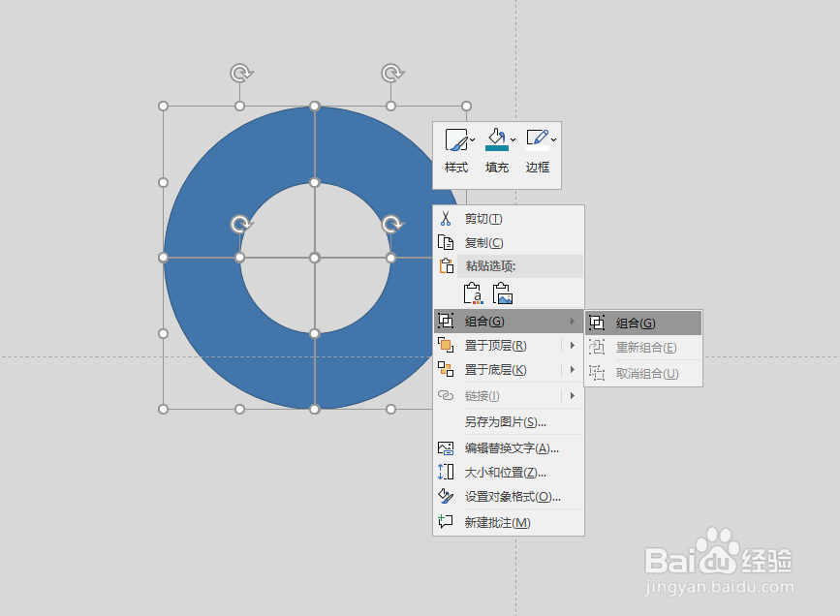The height and width of the screenshot is (616, 840).
Task: Select the 剪切 scissors icon
Action: pos(448,219)
